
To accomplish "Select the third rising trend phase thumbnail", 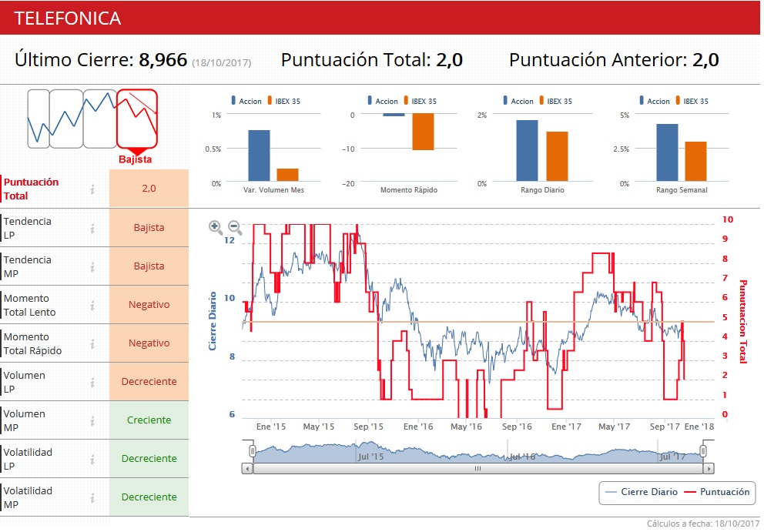I will pos(100,119).
